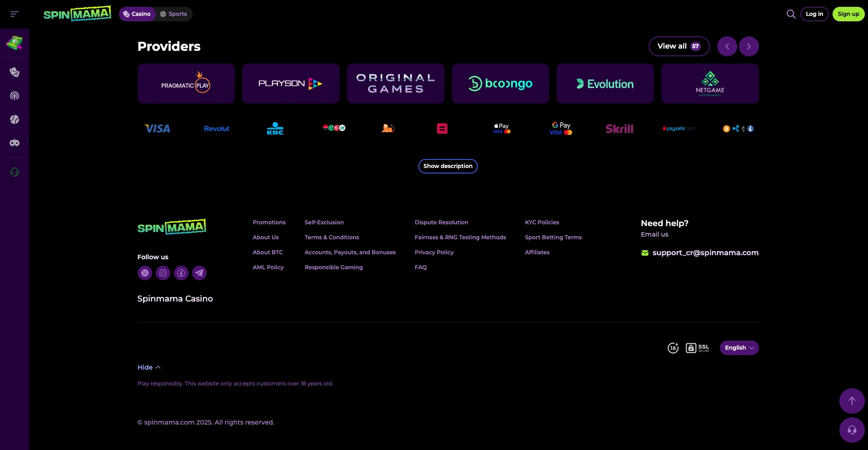
Task: Select the Evolution provider tile
Action: [x=605, y=84]
